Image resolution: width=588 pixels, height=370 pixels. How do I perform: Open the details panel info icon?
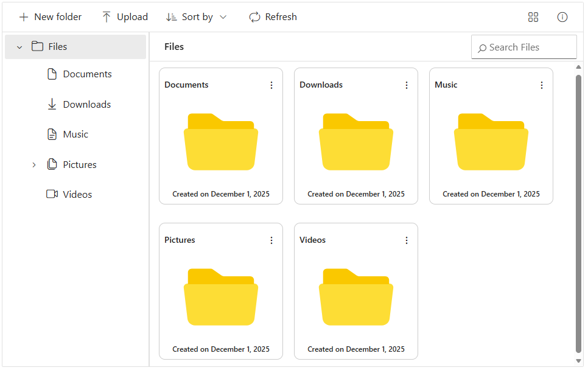562,17
